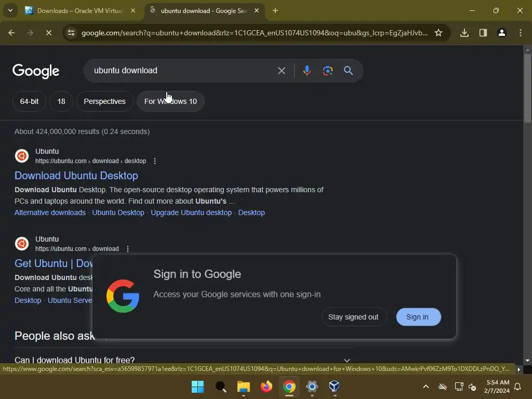Viewport: 532px width, 399px height.
Task: Bookmark this page with the star icon
Action: pos(438,33)
